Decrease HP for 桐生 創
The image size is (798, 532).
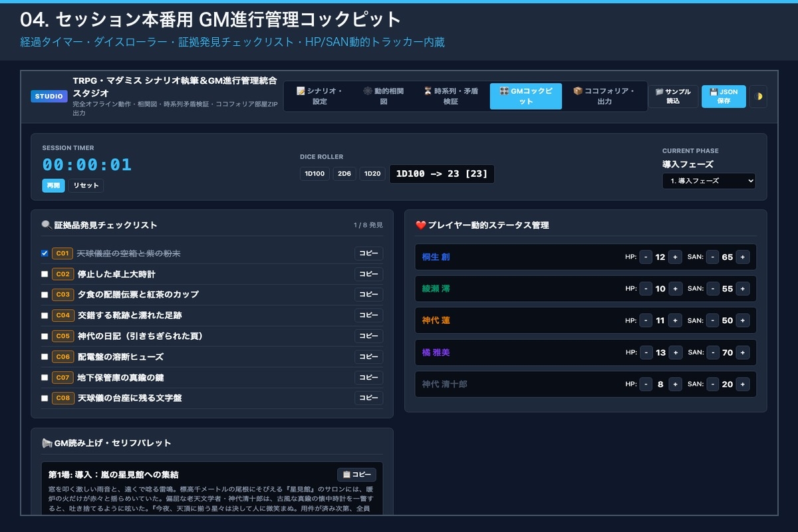point(646,257)
